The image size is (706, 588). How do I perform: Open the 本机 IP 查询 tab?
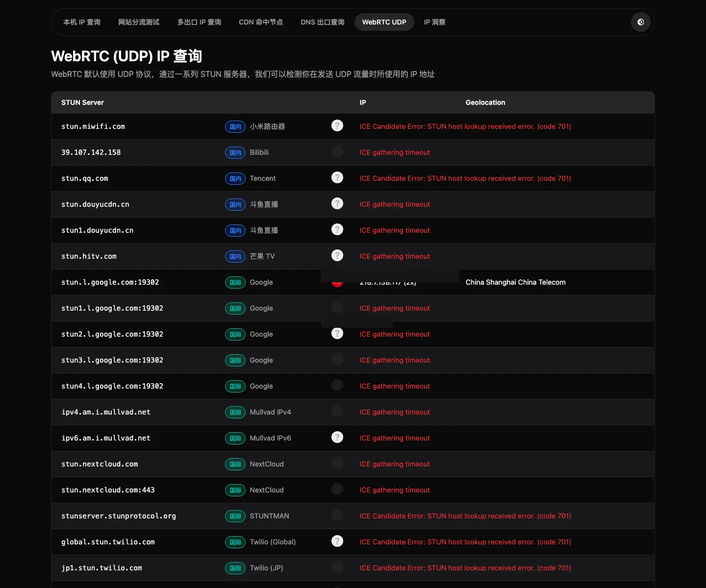click(82, 22)
